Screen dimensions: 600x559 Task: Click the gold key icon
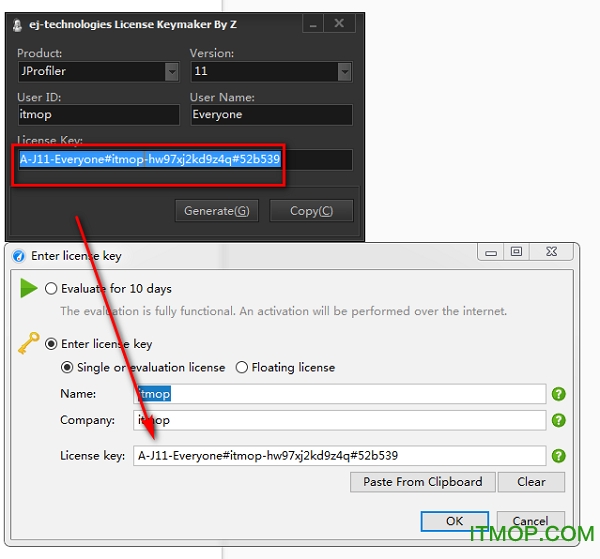pos(29,343)
